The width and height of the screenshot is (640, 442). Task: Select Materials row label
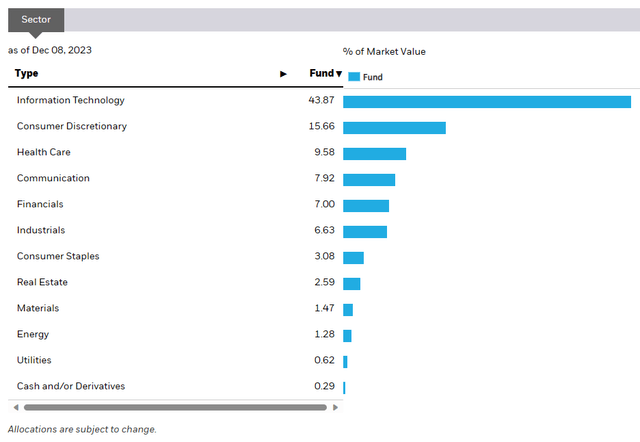point(38,308)
